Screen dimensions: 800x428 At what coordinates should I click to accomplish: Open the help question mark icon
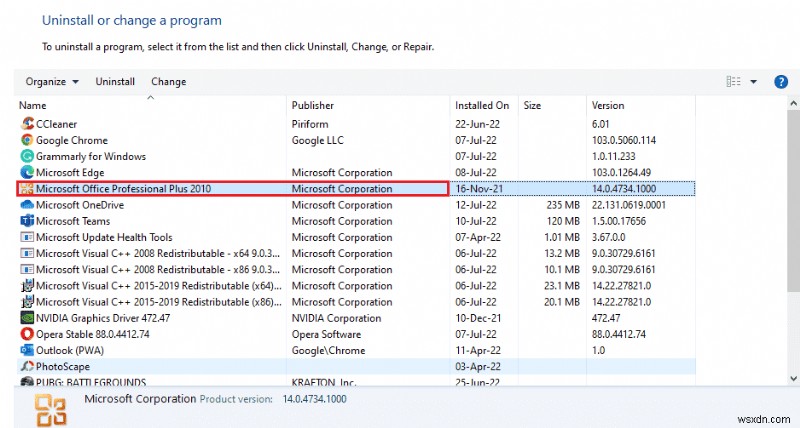782,81
